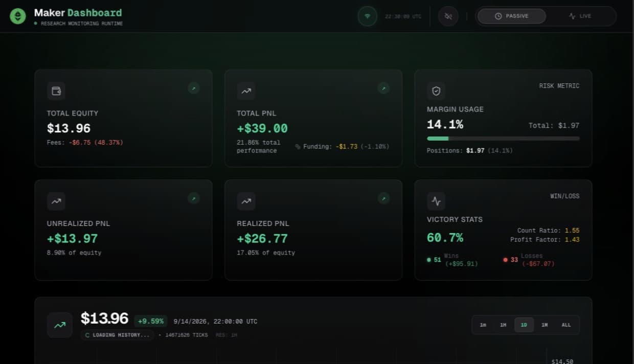This screenshot has height=364, width=634.
Task: Click the trend icon on Realized PNL card
Action: (x=246, y=201)
